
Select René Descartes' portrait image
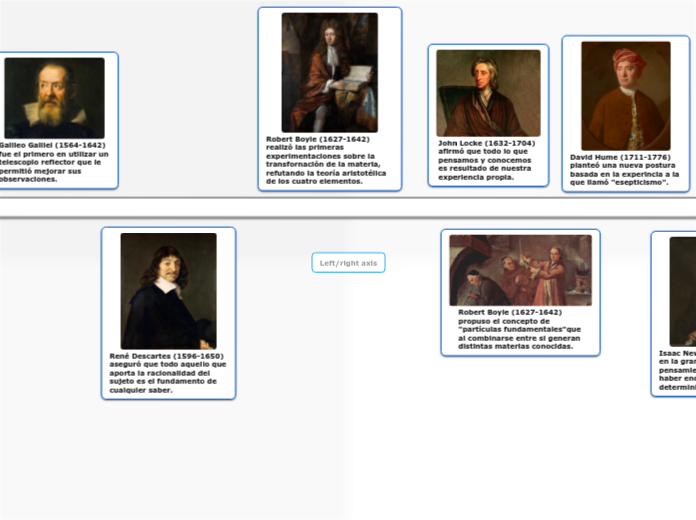coord(168,291)
